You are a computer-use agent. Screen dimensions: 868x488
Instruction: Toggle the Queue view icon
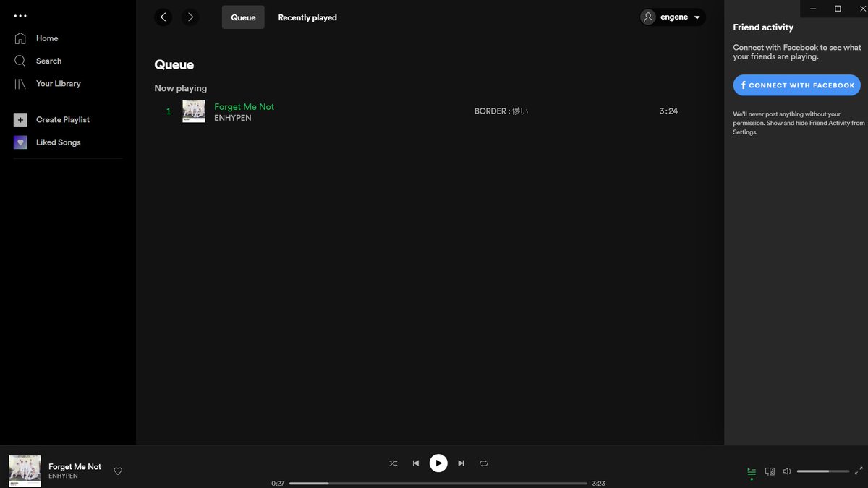(x=752, y=471)
